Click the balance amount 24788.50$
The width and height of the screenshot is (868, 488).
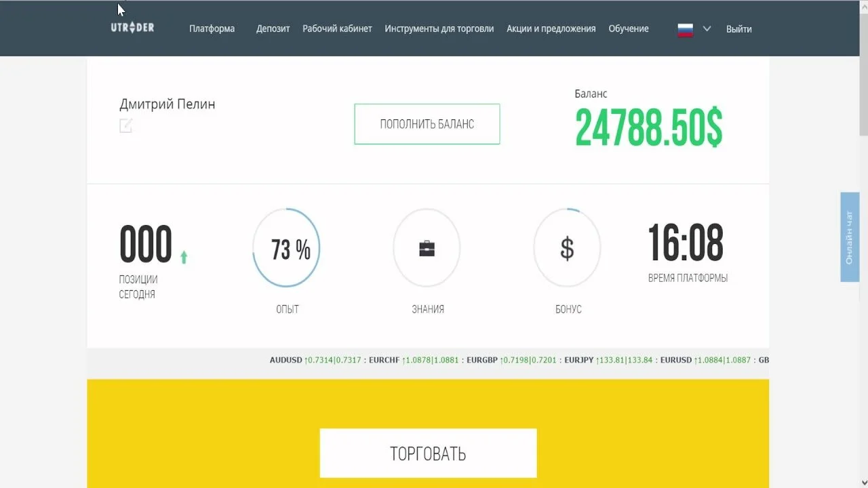[x=649, y=127]
